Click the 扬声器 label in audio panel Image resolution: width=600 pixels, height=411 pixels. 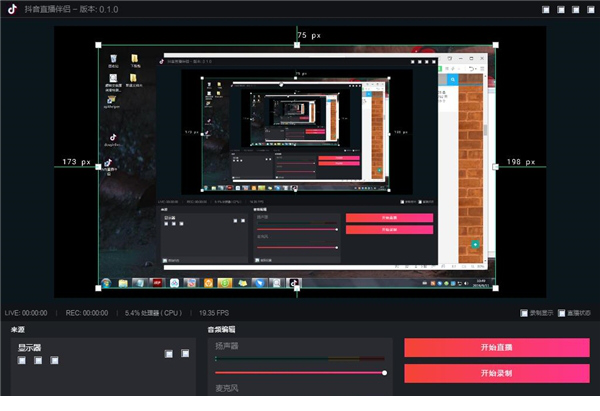pyautogui.click(x=227, y=346)
